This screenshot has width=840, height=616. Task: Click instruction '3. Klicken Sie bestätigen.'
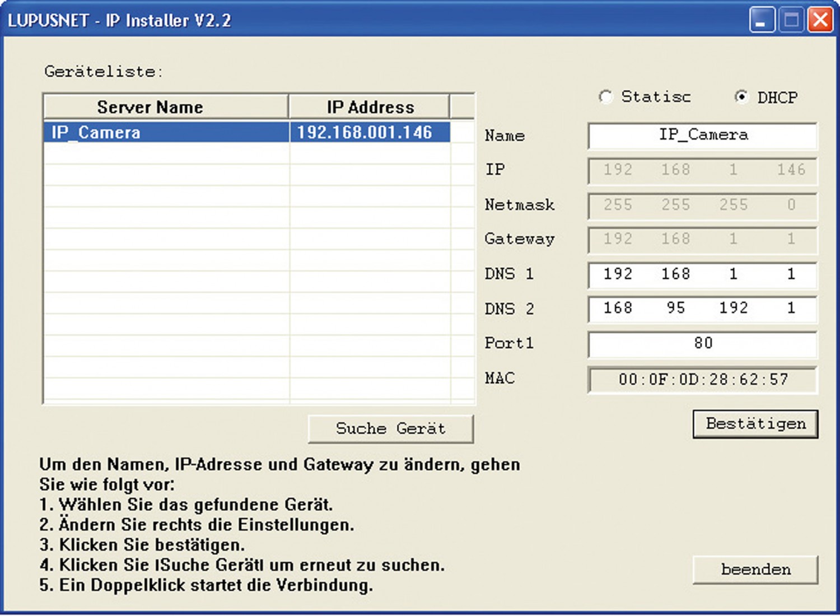[x=142, y=545]
